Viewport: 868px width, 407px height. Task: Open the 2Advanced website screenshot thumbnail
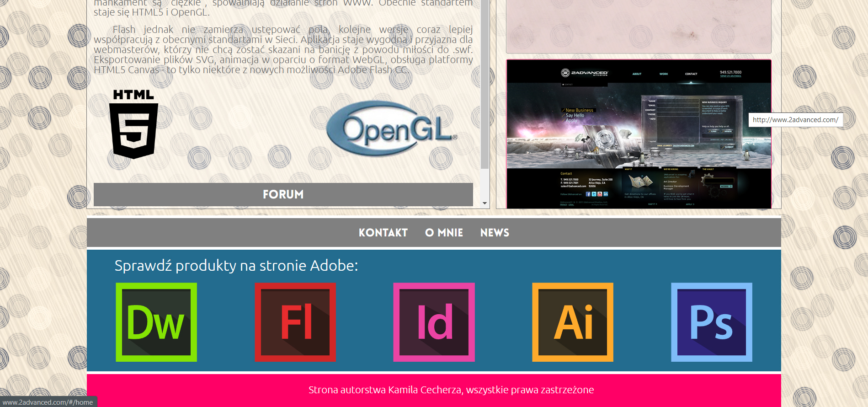(639, 134)
